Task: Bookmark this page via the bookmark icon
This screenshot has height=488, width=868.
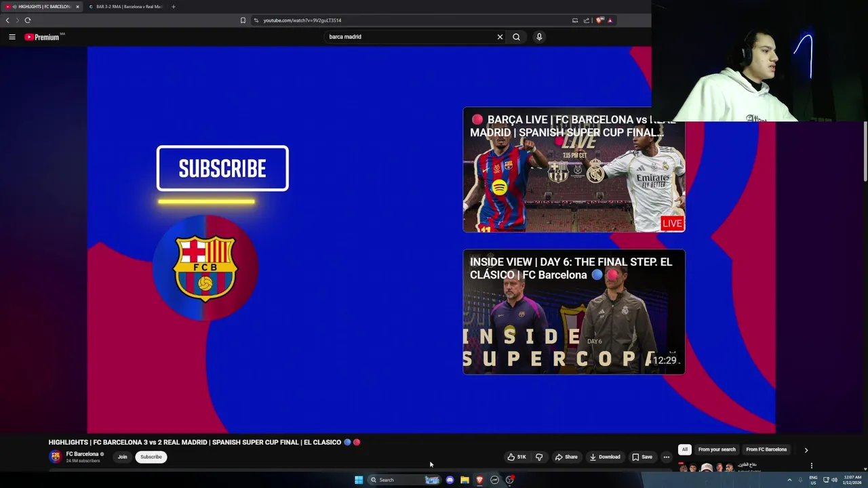Action: tap(243, 20)
